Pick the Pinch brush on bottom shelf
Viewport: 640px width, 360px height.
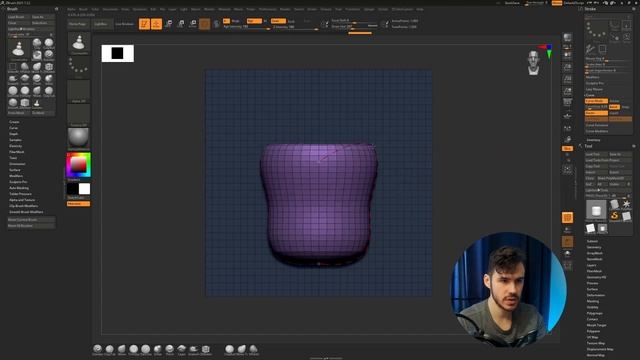point(169,349)
